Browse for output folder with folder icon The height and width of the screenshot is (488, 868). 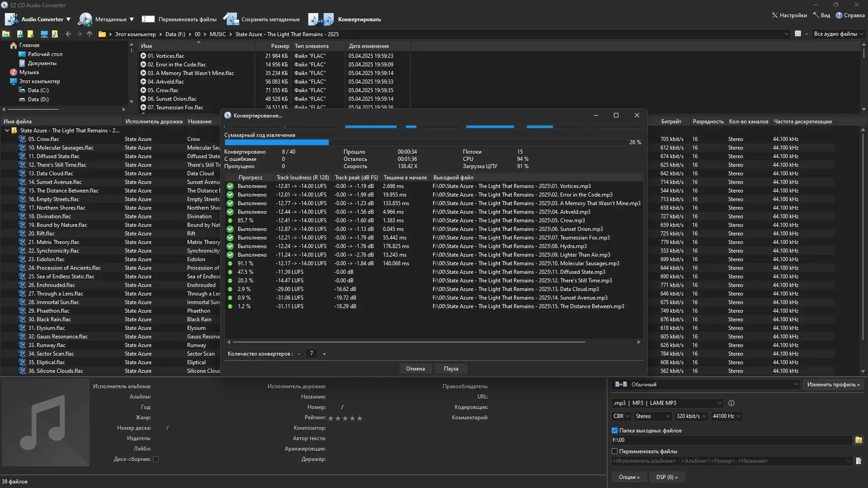859,440
